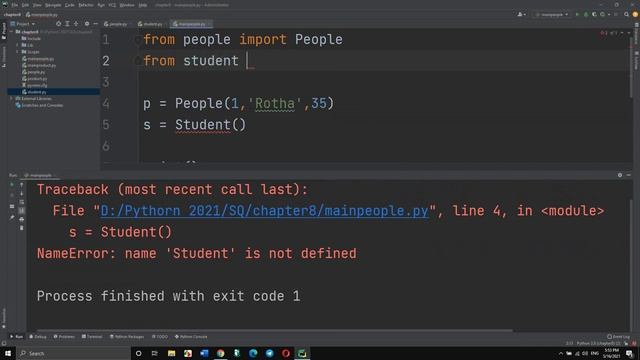The width and height of the screenshot is (640, 360).
Task: Expand the External Libraries node
Action: click(11, 98)
